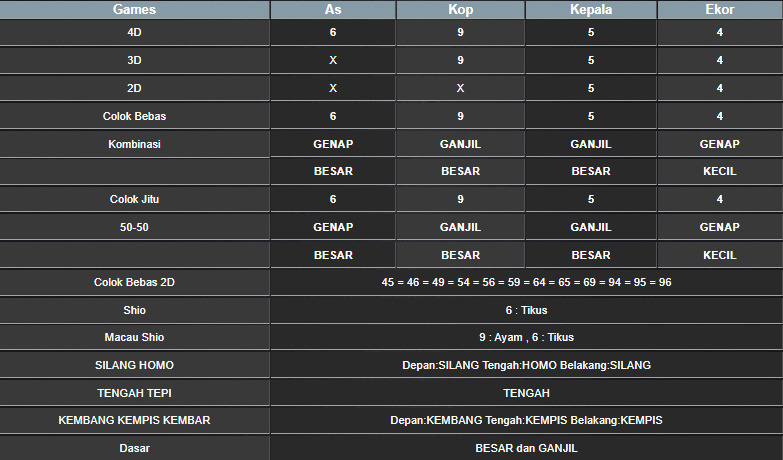Click Colok Bebas row As value 6
Image resolution: width=783 pixels, height=460 pixels.
(333, 116)
